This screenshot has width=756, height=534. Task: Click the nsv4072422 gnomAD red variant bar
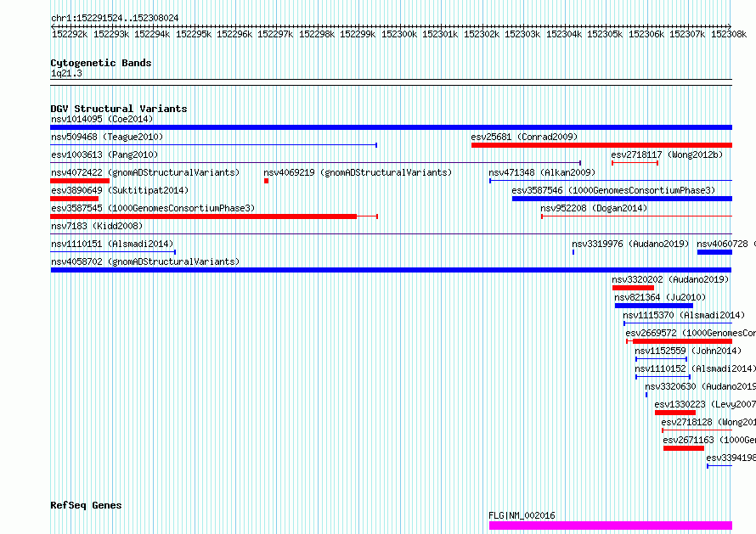pyautogui.click(x=80, y=181)
